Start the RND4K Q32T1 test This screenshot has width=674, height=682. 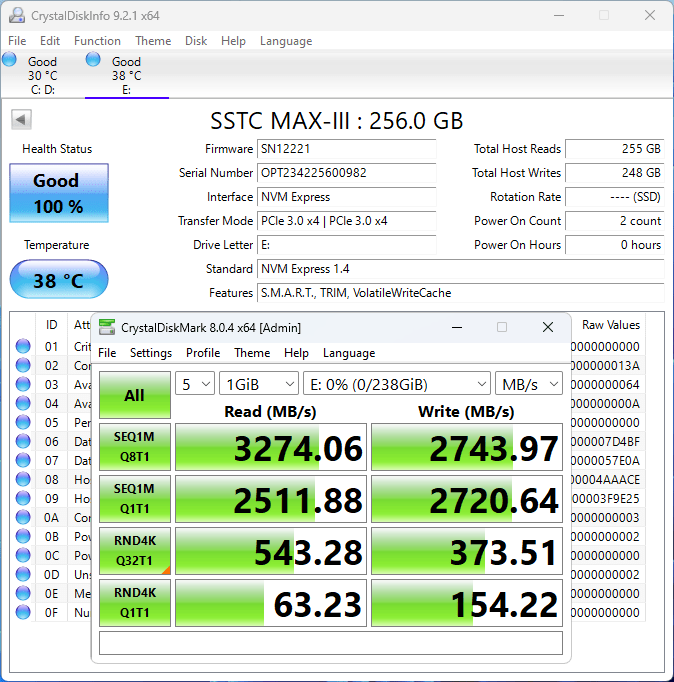click(134, 551)
